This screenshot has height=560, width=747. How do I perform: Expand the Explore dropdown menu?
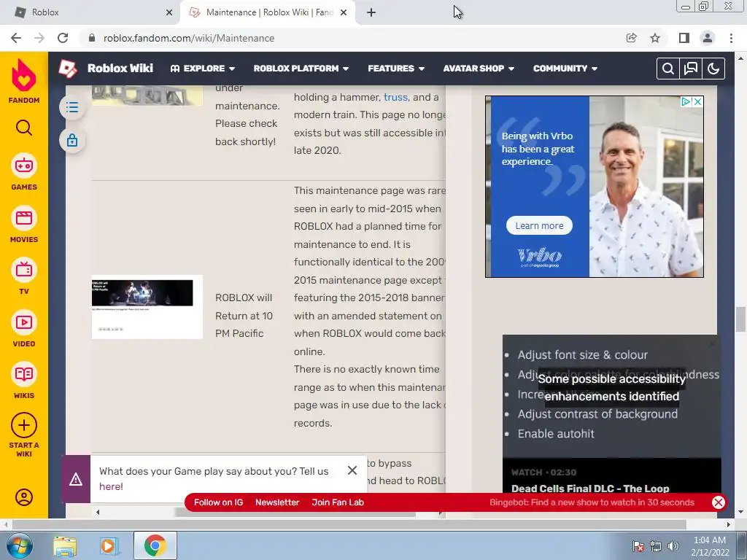[x=203, y=69]
